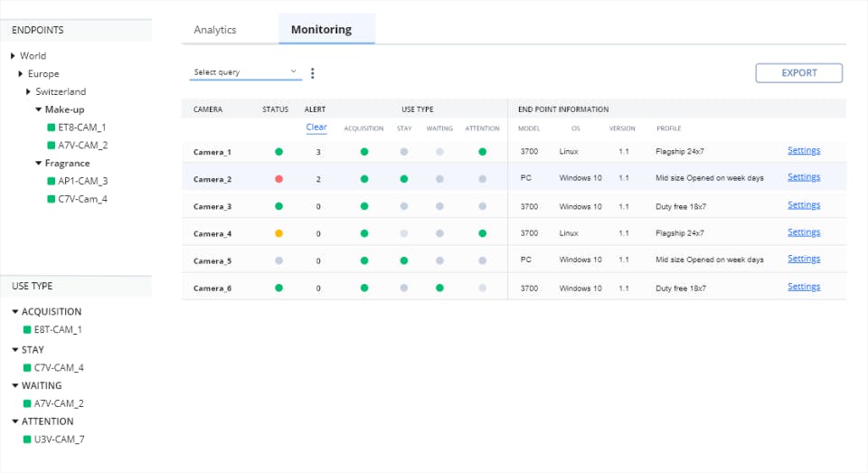Clear alerts using the Clear link
This screenshot has width=868, height=473.
pos(316,128)
